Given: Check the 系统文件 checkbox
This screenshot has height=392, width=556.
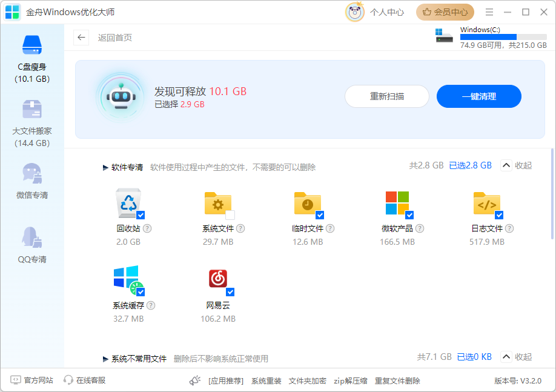Looking at the screenshot, I should pyautogui.click(x=230, y=215).
